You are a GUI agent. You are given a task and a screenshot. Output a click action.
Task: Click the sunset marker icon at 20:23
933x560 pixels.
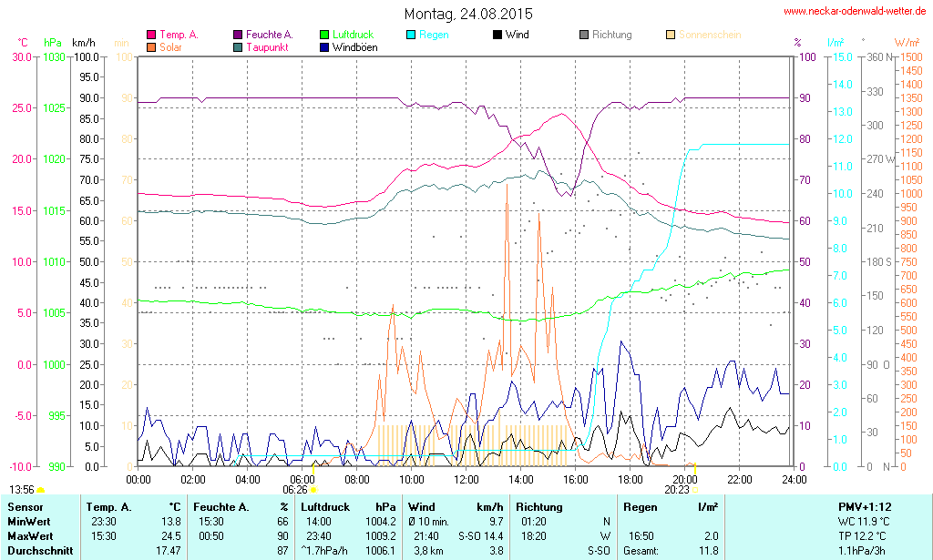[694, 490]
